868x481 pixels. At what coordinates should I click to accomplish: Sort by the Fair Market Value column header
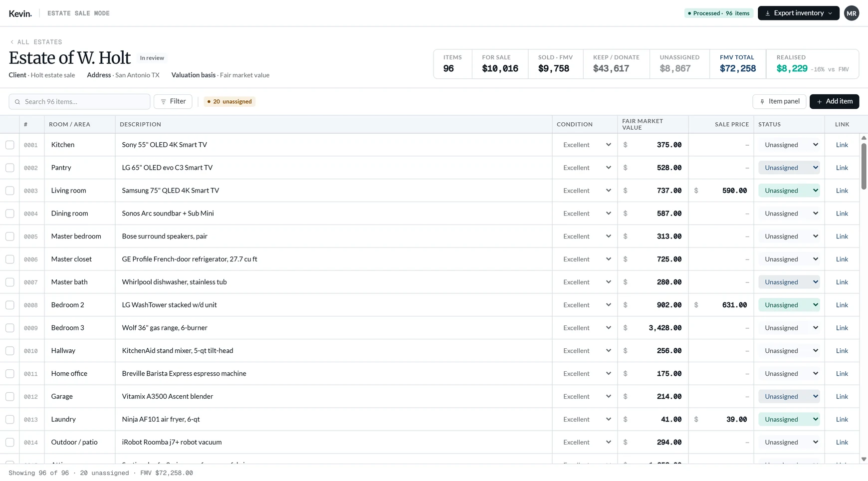(643, 124)
